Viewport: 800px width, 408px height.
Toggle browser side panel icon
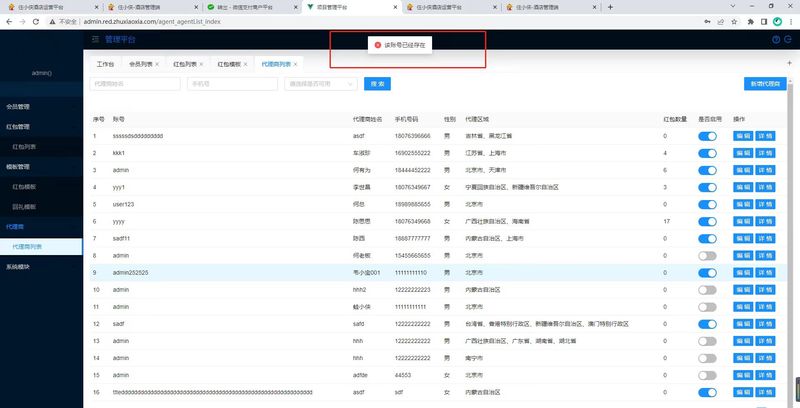[x=764, y=22]
